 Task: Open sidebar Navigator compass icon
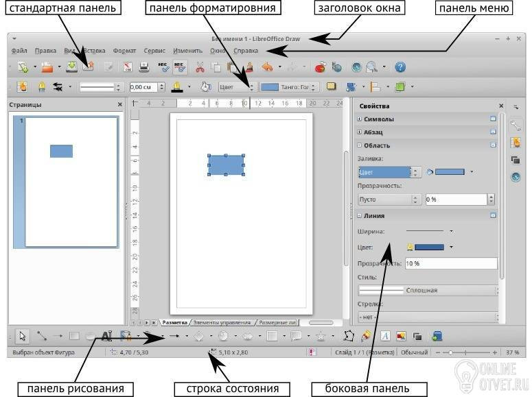click(x=516, y=177)
